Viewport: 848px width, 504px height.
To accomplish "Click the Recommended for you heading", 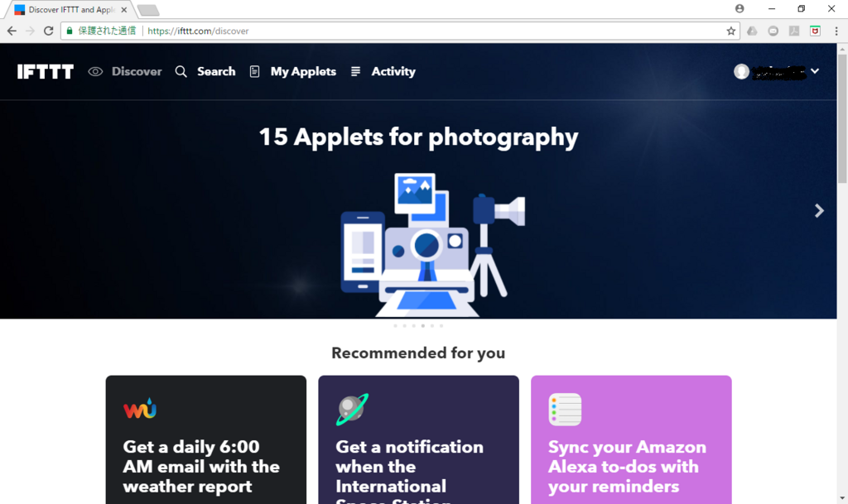I will tap(418, 353).
